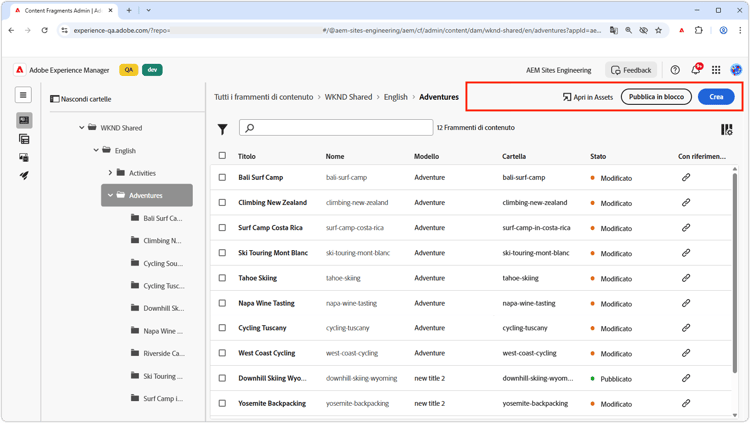
Task: Click Pubblica in blocco button
Action: 656,97
